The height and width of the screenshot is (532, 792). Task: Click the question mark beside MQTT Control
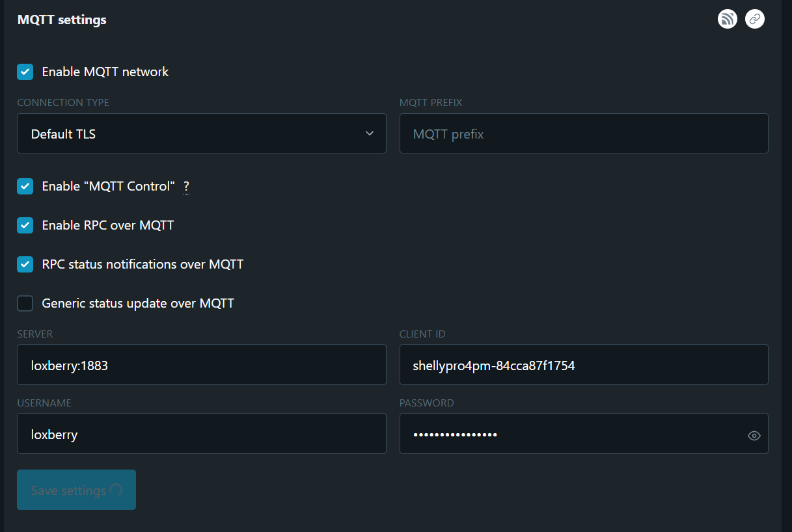(186, 187)
